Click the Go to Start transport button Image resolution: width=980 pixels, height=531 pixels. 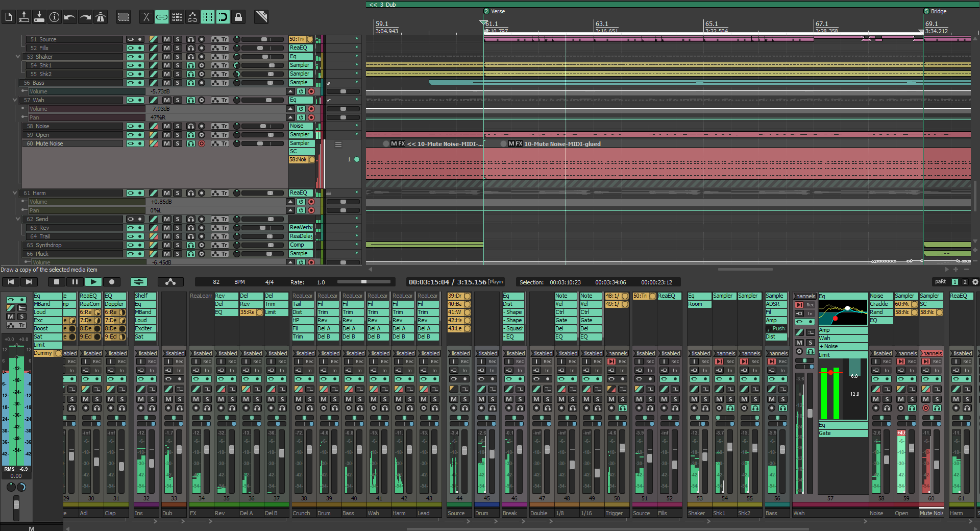11,282
